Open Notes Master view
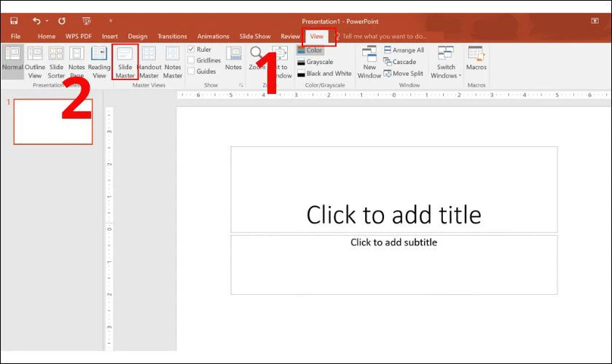 [x=173, y=61]
